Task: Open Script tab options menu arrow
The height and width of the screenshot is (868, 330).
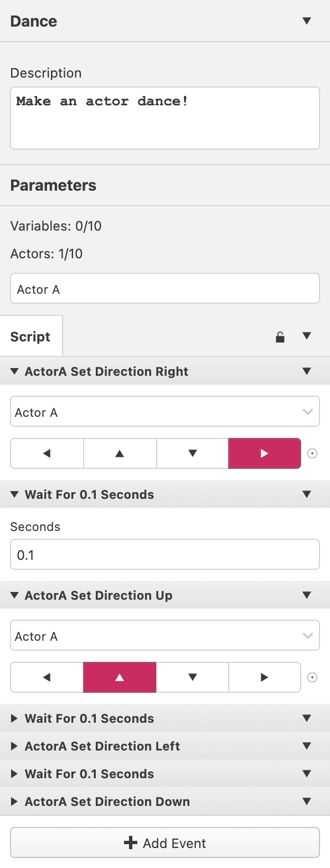Action: pos(307,336)
